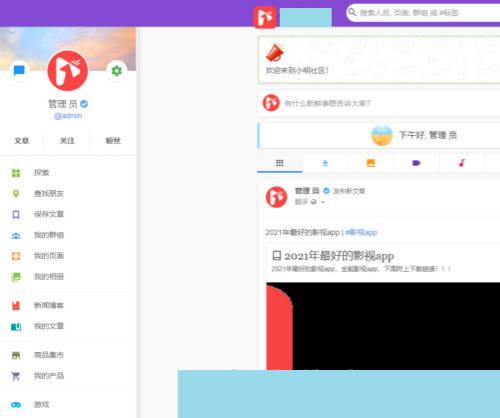
Task: Open 商品集市 marketplace store icon
Action: pyautogui.click(x=16, y=355)
